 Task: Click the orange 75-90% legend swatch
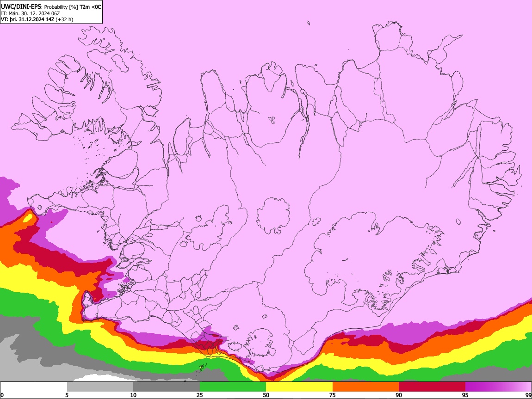click(366, 387)
